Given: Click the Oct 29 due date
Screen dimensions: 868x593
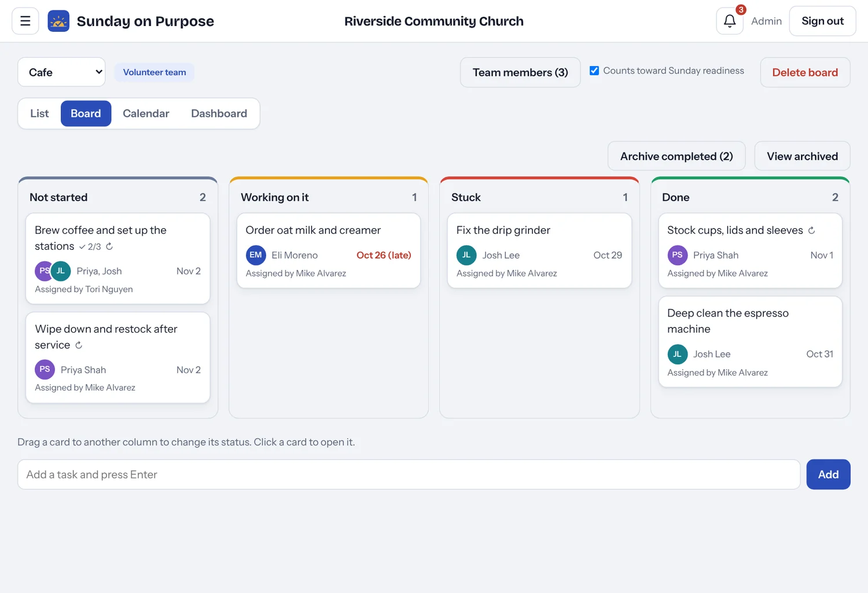Looking at the screenshot, I should coord(608,255).
